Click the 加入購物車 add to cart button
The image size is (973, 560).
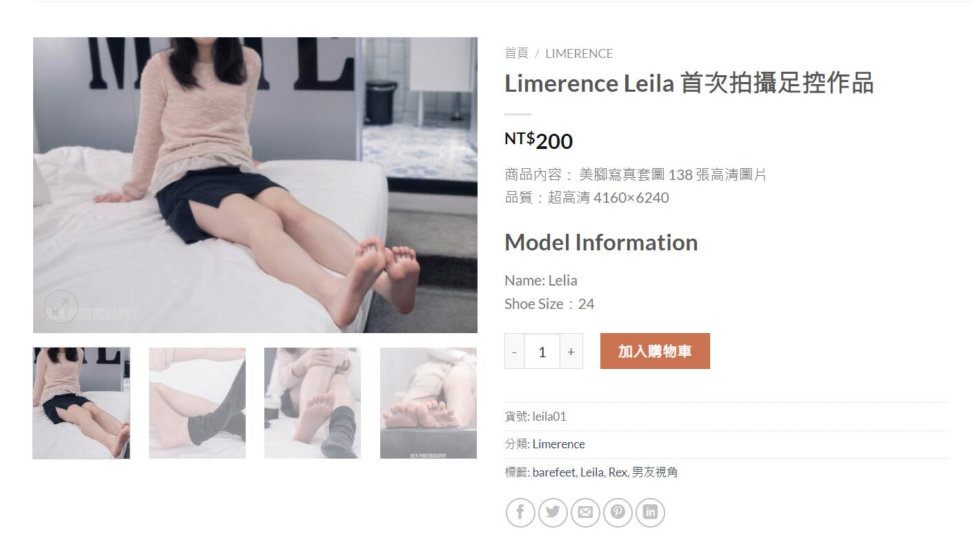(655, 351)
